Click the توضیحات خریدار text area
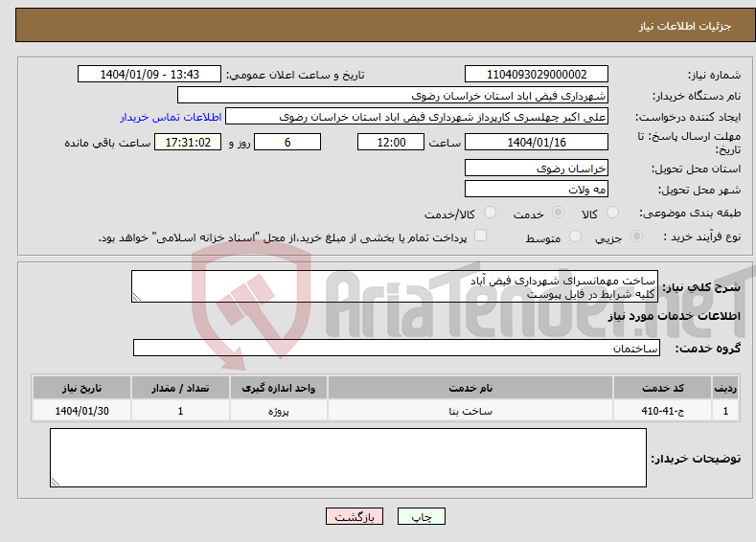 pos(348,458)
